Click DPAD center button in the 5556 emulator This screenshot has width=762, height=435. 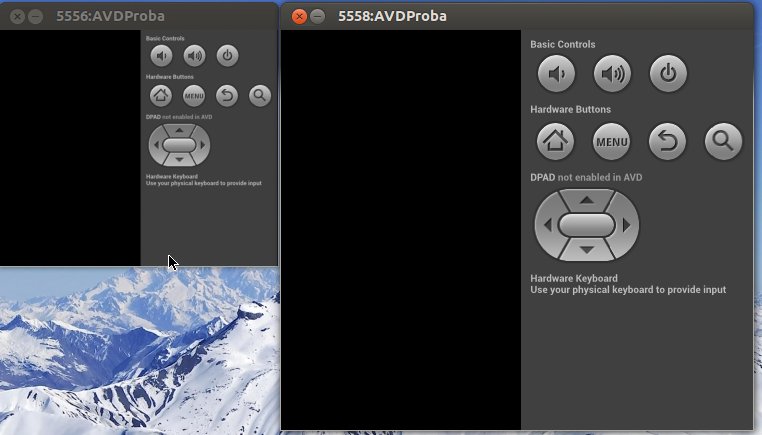[x=179, y=145]
